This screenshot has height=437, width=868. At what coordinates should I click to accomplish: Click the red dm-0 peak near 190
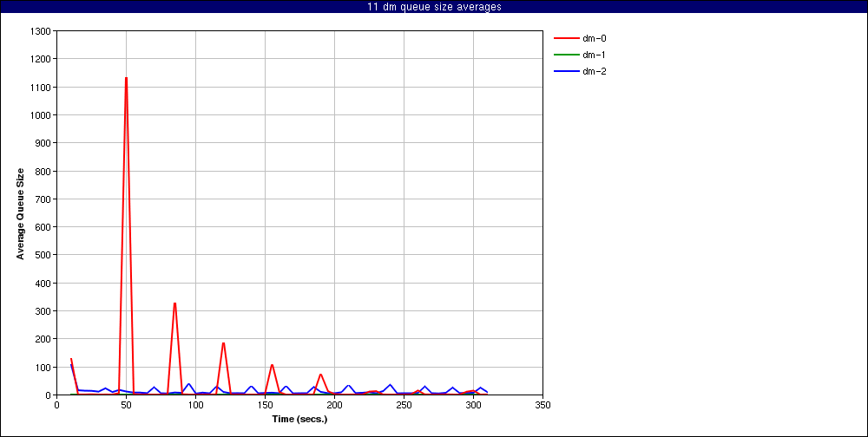tap(223, 343)
